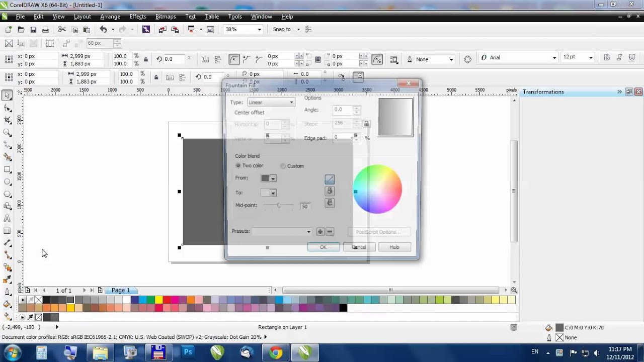The height and width of the screenshot is (362, 644).
Task: Click Cancel in Fountain Fill dialog
Action: click(359, 247)
